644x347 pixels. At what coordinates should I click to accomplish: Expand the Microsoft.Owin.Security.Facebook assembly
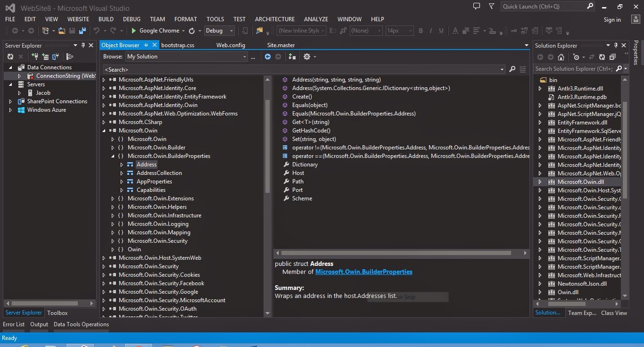tap(104, 283)
